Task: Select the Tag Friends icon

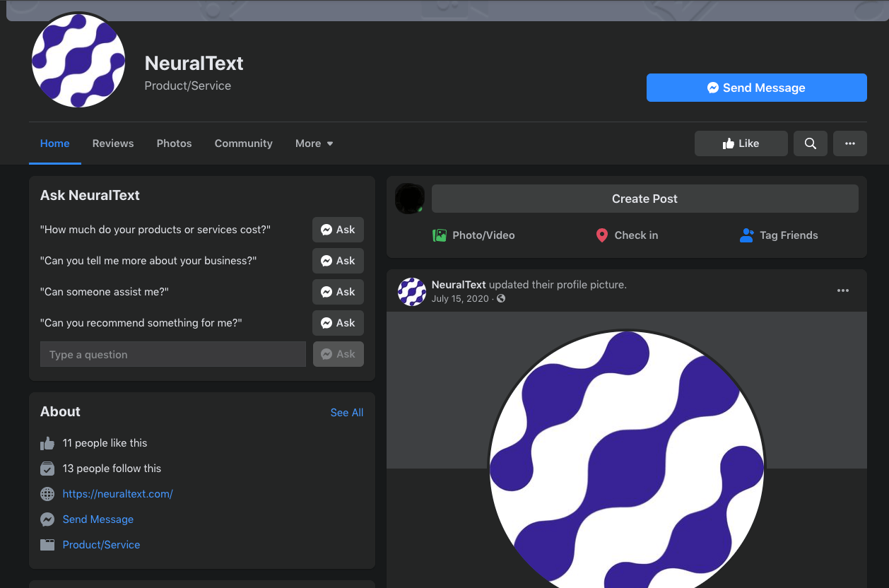Action: 746,235
